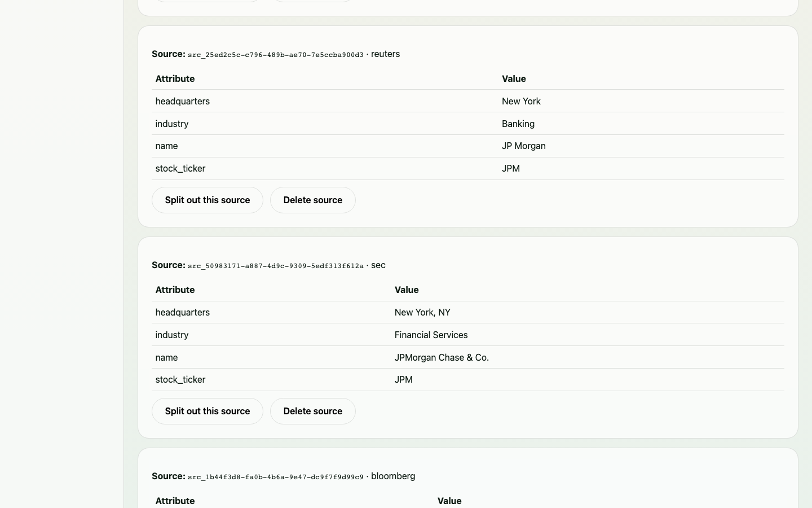Click 'industry' attribute in sec table

click(172, 335)
